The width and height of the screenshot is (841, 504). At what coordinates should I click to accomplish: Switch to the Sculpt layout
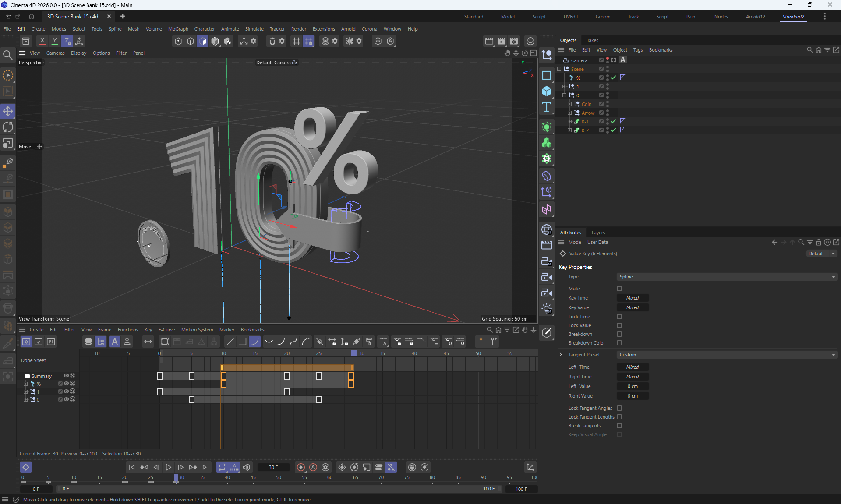tap(539, 17)
